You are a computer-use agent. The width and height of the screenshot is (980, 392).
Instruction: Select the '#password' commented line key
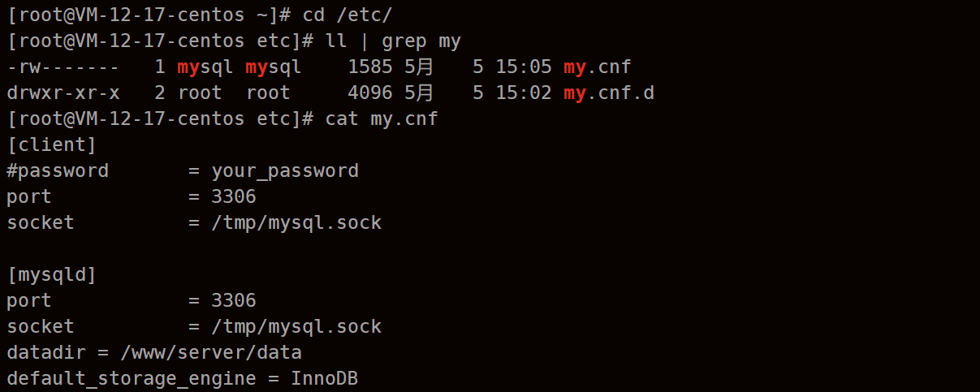58,170
